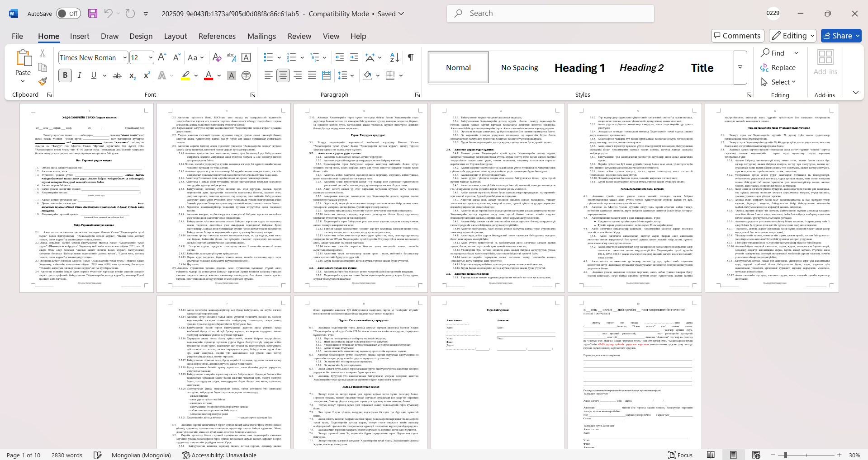Decrease font size with shrink icon

(176, 57)
